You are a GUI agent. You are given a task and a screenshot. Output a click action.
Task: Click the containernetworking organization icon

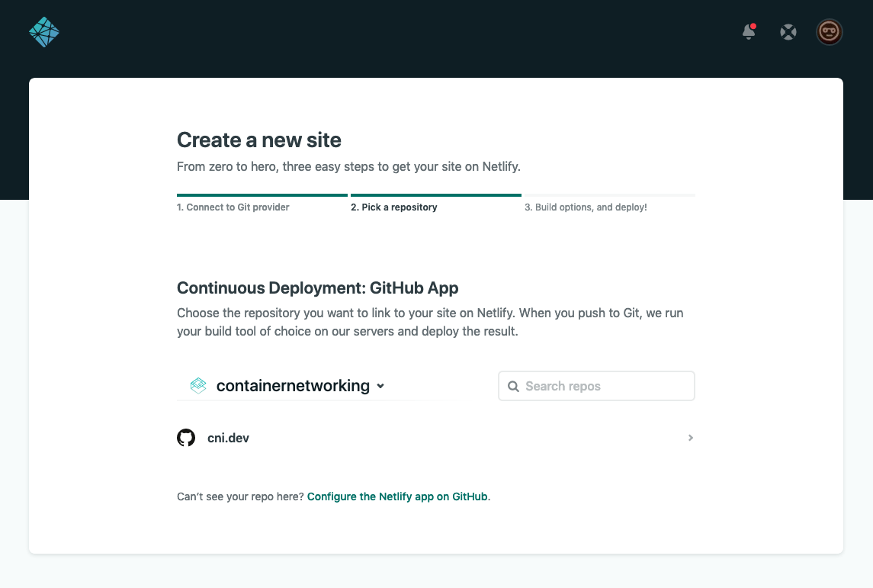click(198, 385)
